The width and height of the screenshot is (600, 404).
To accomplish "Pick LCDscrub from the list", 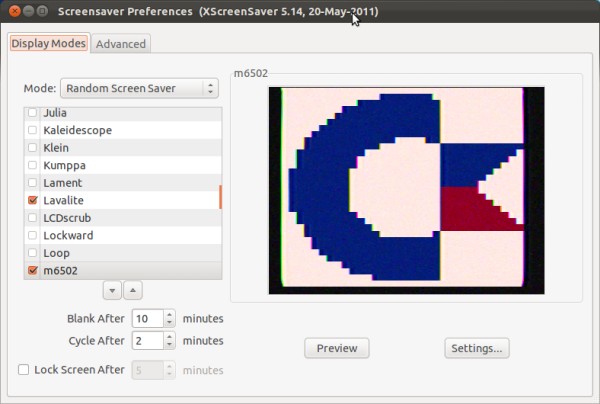I will [x=122, y=218].
